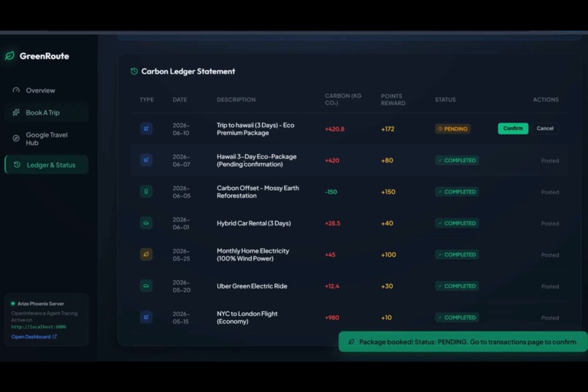Click the Carbon Ledger Statement clock icon

pos(134,72)
